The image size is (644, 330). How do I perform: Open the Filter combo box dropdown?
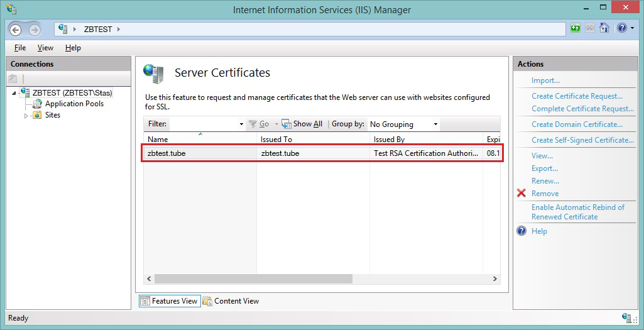[x=241, y=124]
